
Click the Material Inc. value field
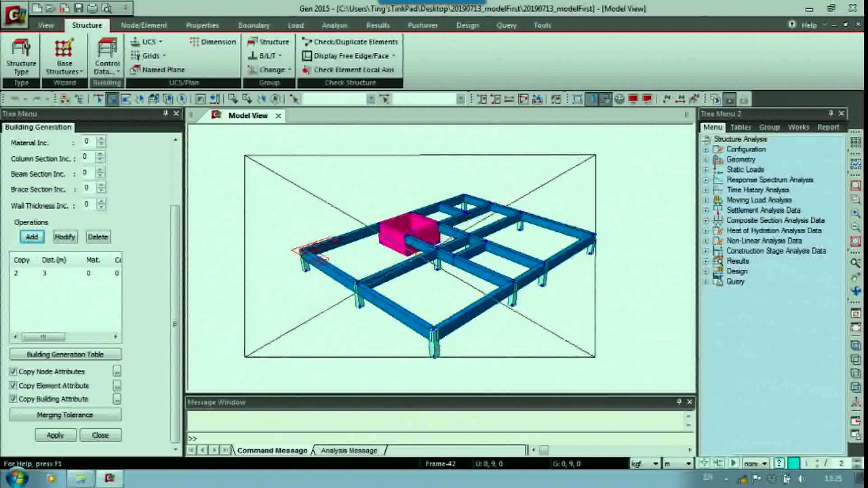(x=87, y=141)
